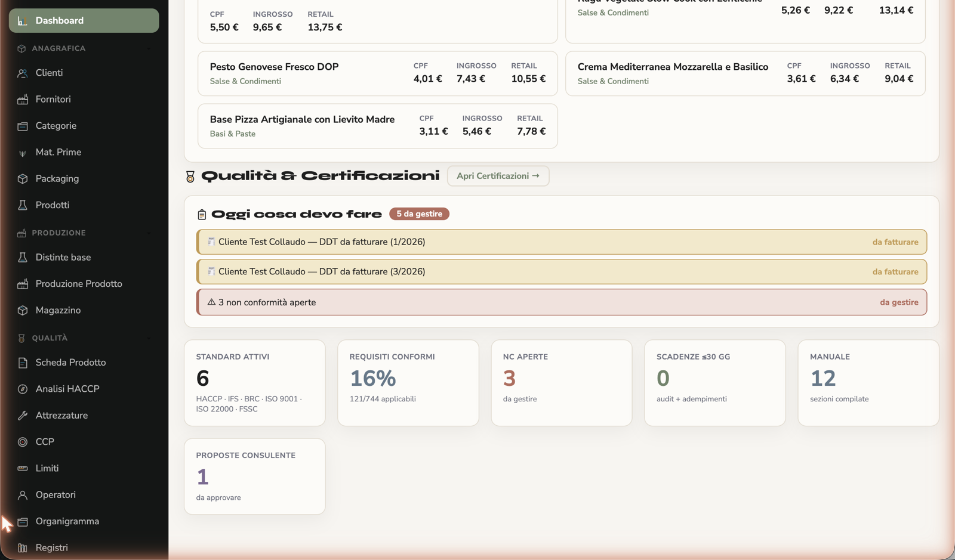The width and height of the screenshot is (955, 560).
Task: Open the NC Aperte stat card
Action: [x=562, y=383]
